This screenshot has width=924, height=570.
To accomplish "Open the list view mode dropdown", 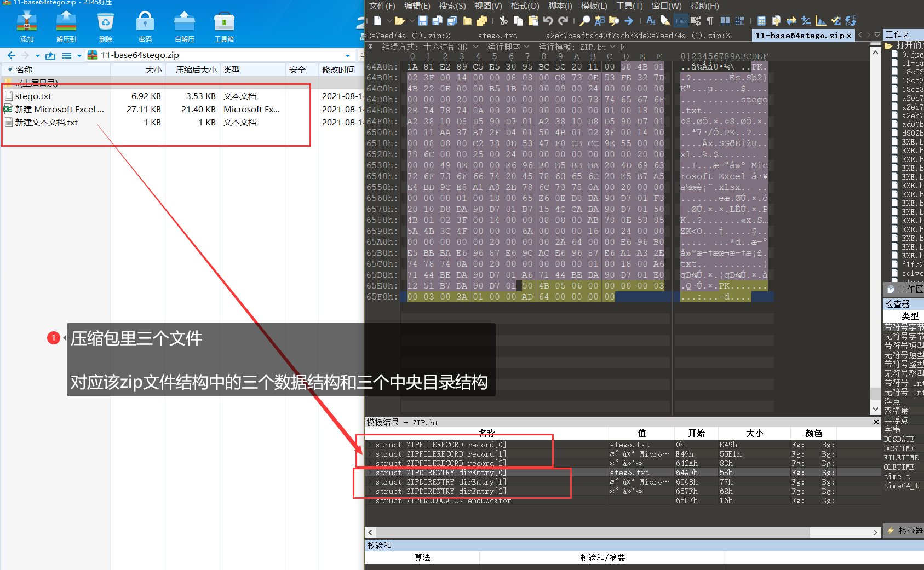I will click(x=79, y=55).
